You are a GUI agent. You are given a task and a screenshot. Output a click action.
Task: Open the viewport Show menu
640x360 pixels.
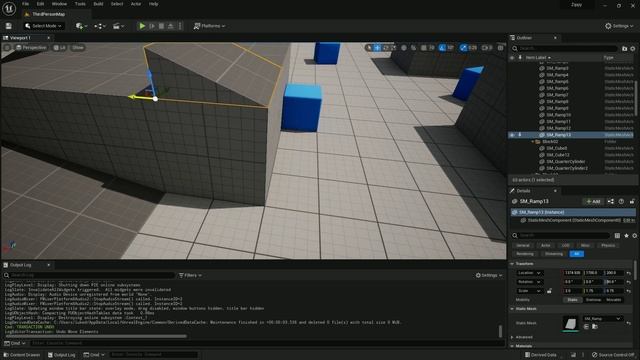[78, 48]
